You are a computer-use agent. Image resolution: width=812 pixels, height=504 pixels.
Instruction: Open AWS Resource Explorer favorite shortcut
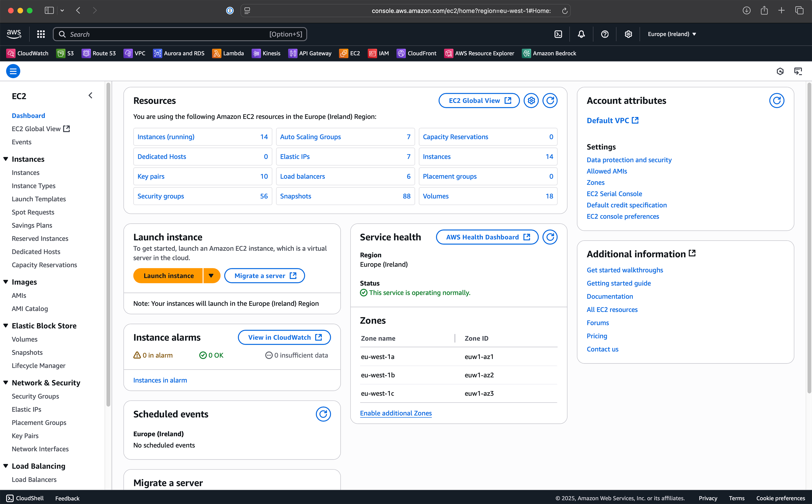(x=479, y=53)
